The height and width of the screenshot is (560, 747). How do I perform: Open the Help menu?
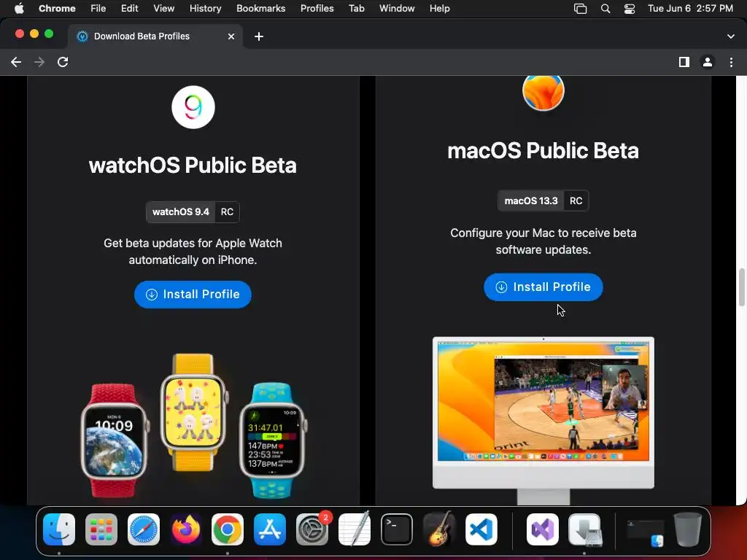439,9
